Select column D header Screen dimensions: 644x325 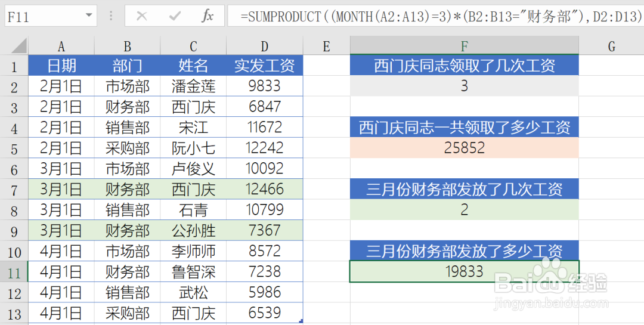265,46
